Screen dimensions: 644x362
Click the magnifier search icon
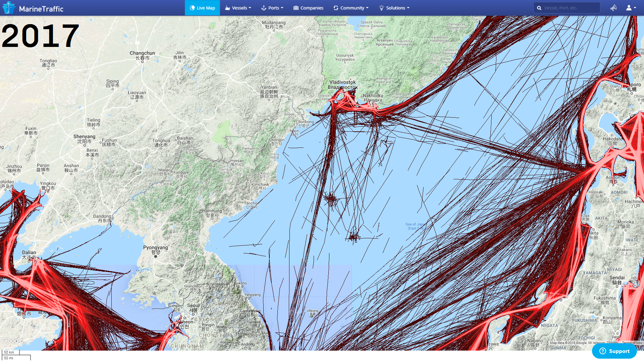(539, 8)
